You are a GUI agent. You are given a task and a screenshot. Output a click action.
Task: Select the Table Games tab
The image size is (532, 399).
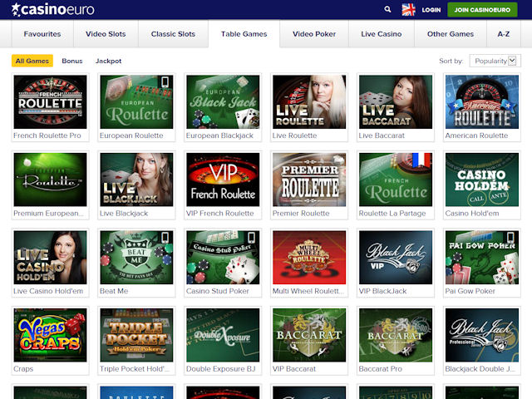pyautogui.click(x=244, y=34)
